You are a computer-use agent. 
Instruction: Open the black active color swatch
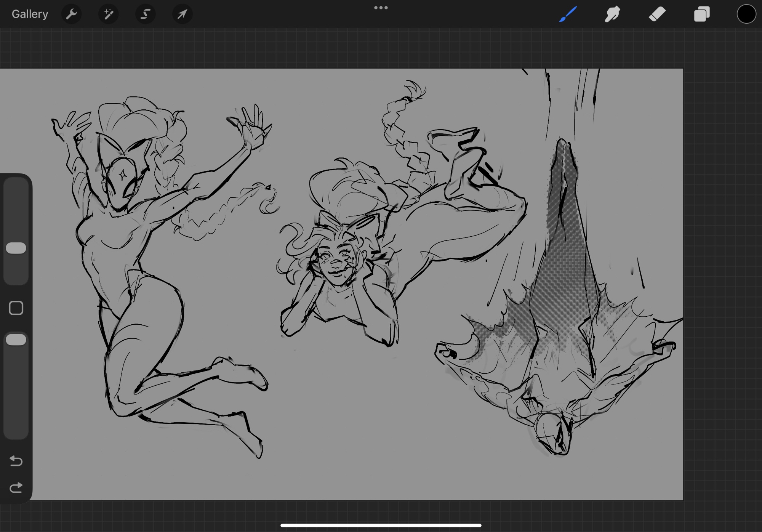click(746, 14)
